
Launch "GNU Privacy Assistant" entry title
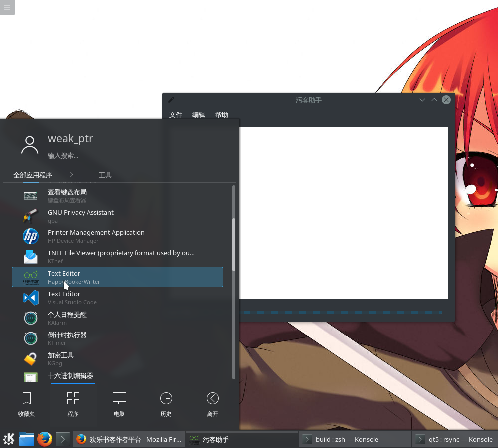coord(80,213)
